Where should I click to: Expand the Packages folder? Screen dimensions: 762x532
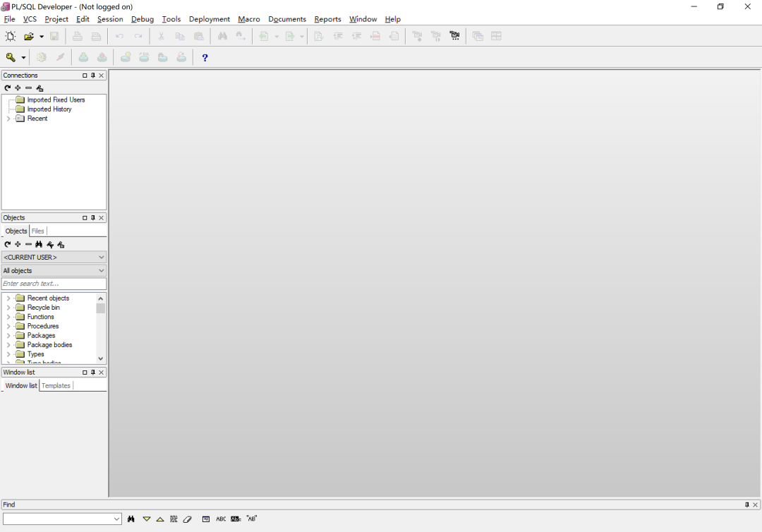pos(8,335)
